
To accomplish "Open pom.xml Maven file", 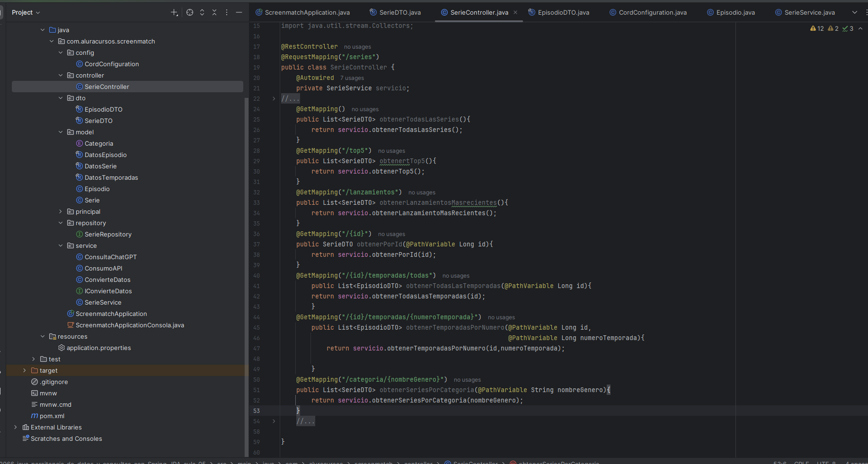I will 52,416.
